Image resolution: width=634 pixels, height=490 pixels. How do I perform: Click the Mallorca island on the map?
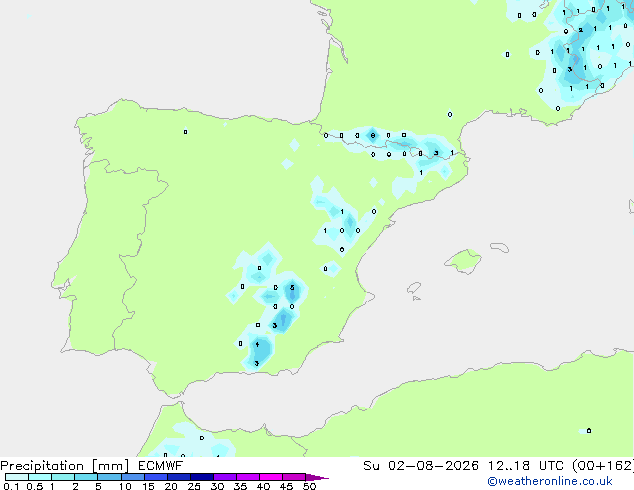coord(463,261)
